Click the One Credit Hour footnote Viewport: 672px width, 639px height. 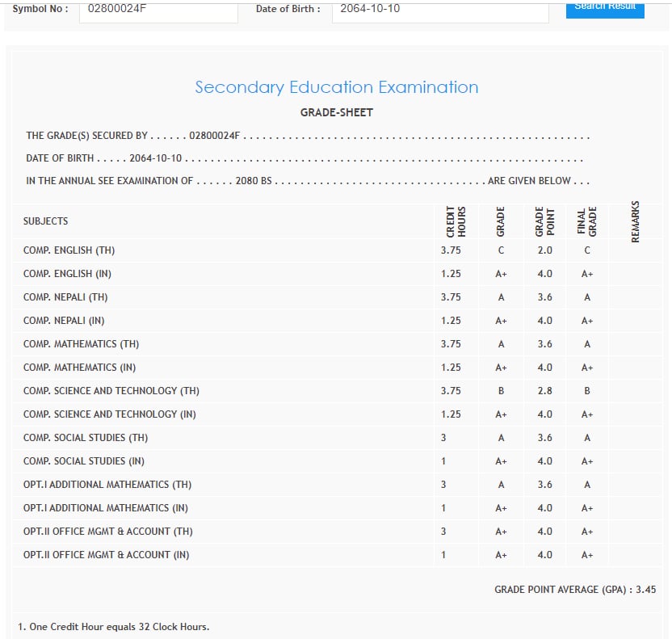tap(113, 627)
